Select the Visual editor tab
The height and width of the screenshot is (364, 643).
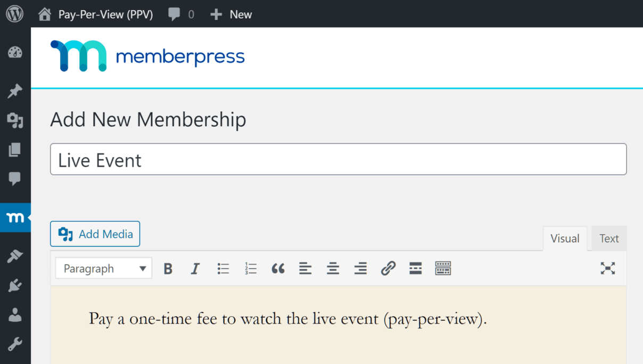[x=565, y=238]
